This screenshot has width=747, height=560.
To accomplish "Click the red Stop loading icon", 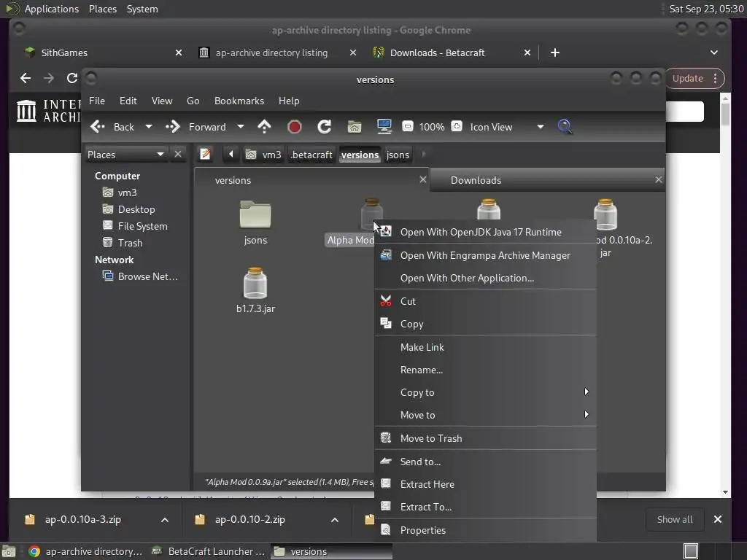I will pyautogui.click(x=295, y=127).
